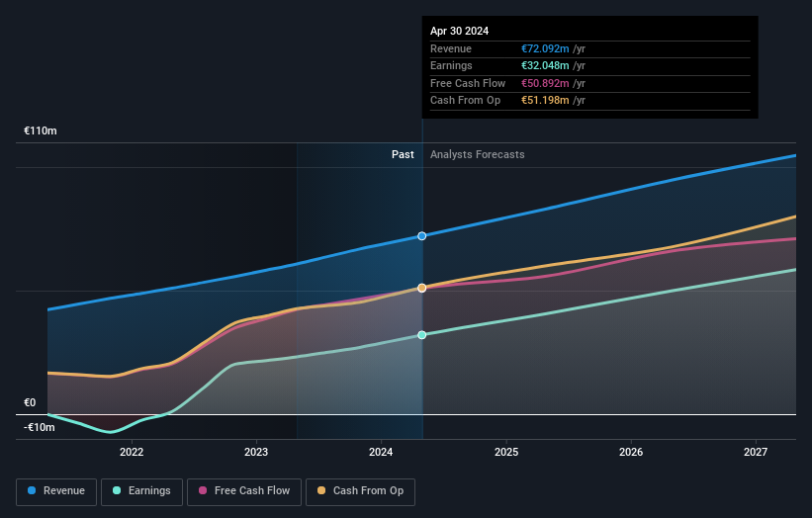Click the Analysts Forecasts label
The image size is (812, 518).
(478, 154)
